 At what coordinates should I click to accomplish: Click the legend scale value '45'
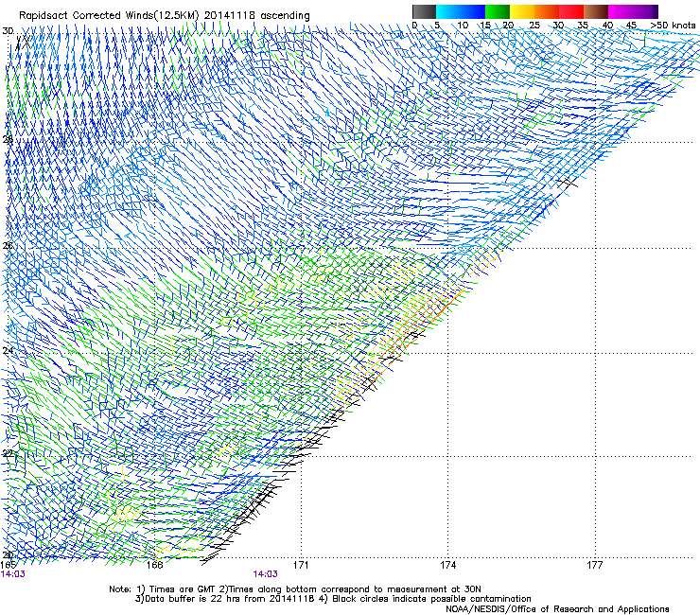(x=631, y=26)
